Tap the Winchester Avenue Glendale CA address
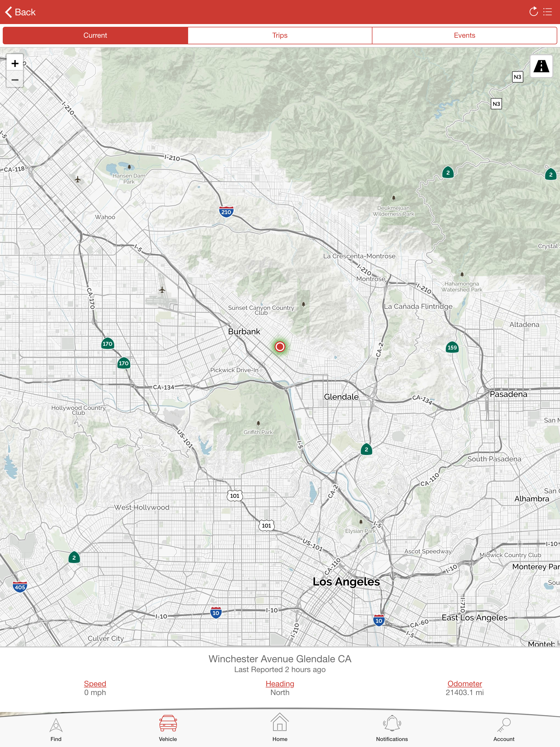The width and height of the screenshot is (560, 747). point(280,658)
